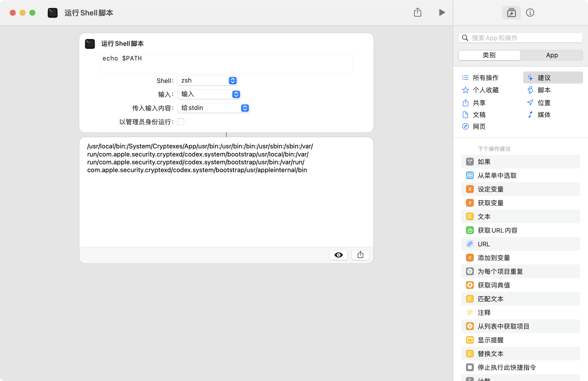Run the shortcut with the play button
The image size is (588, 381).
(x=442, y=12)
